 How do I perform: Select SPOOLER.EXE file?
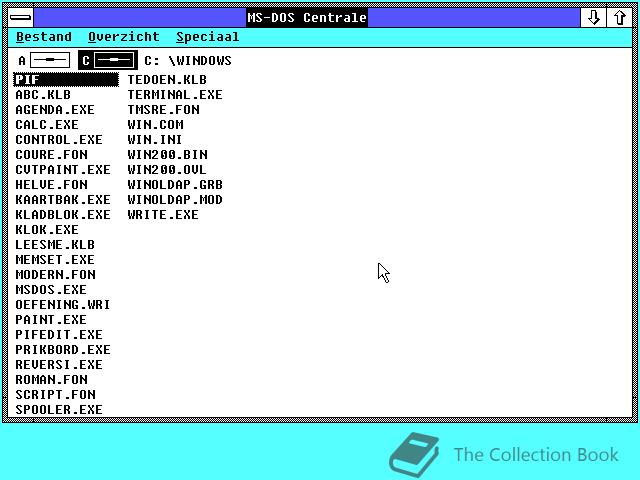59,410
